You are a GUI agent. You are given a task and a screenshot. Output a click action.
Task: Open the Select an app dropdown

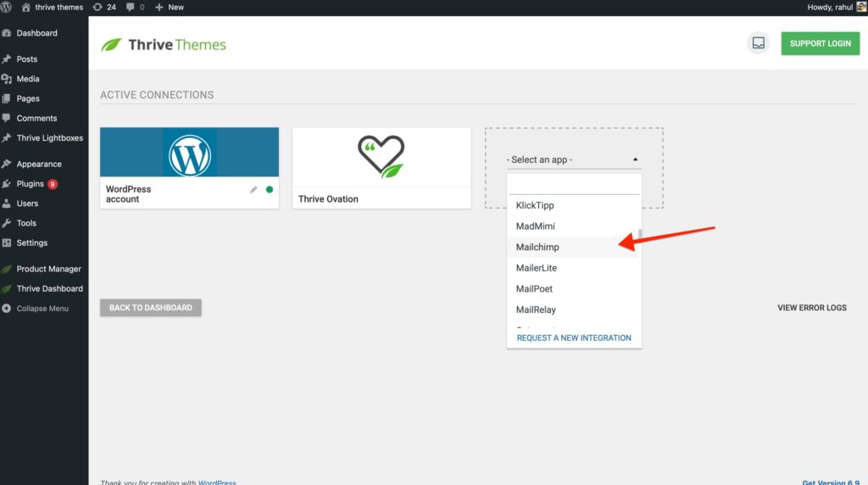pyautogui.click(x=573, y=159)
